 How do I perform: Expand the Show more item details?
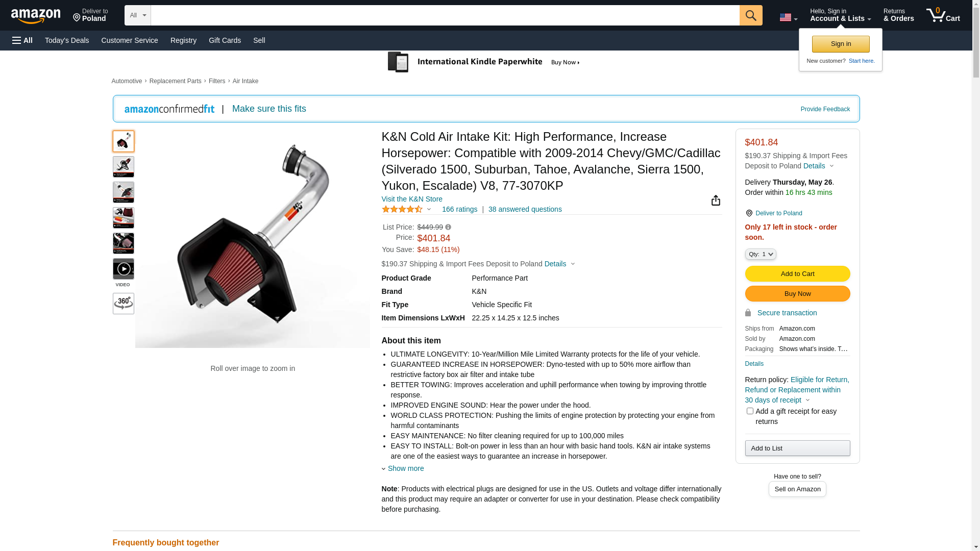tap(405, 468)
